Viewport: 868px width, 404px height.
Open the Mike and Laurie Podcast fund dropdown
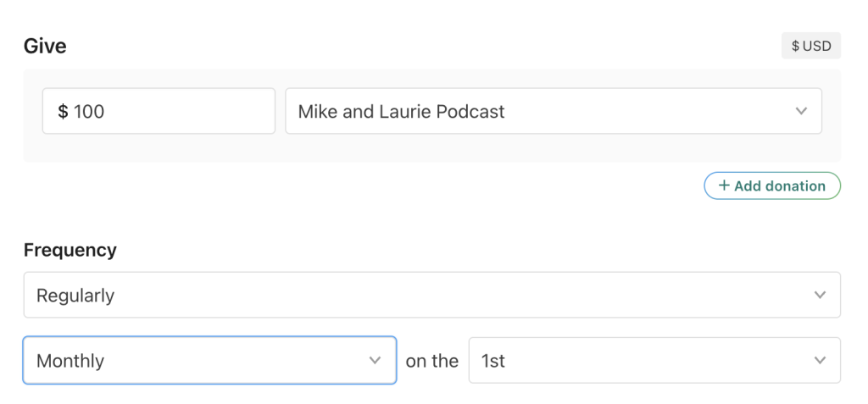click(x=553, y=111)
